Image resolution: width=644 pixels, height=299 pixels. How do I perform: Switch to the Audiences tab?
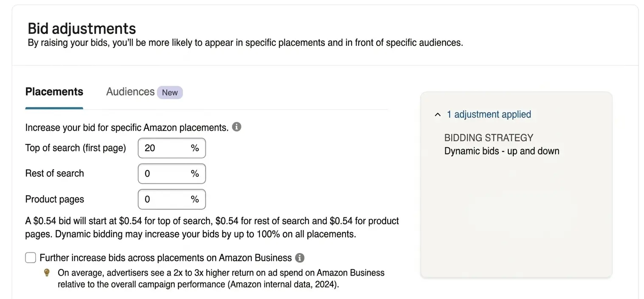pos(130,92)
